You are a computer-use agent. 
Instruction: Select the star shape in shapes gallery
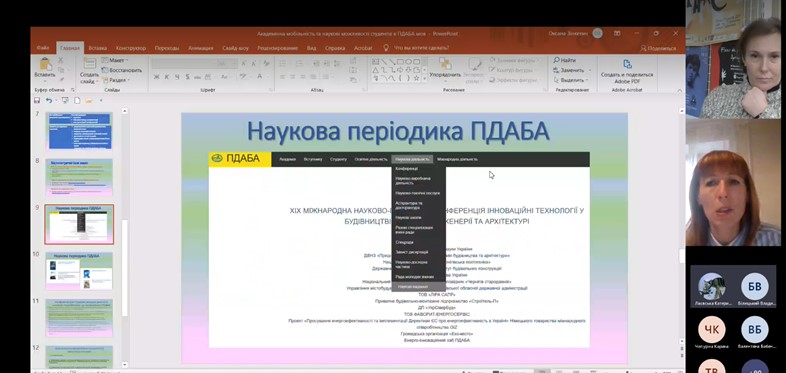point(416,78)
